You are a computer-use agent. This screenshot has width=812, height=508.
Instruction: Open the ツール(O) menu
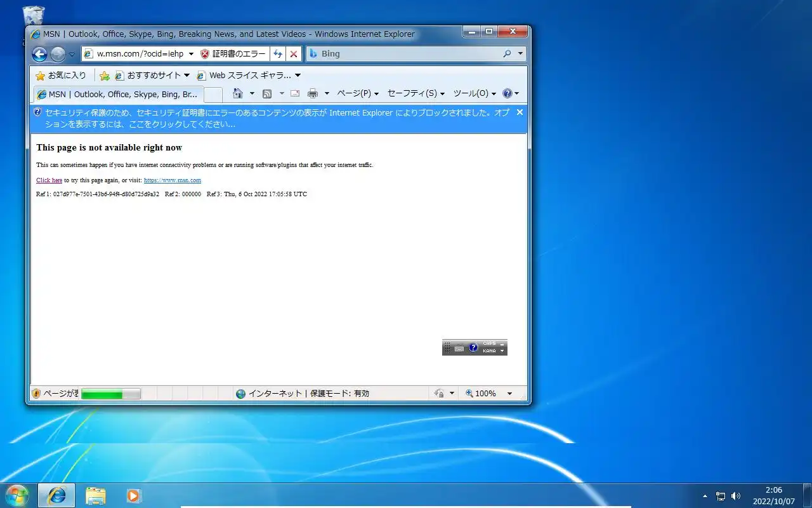click(x=475, y=93)
